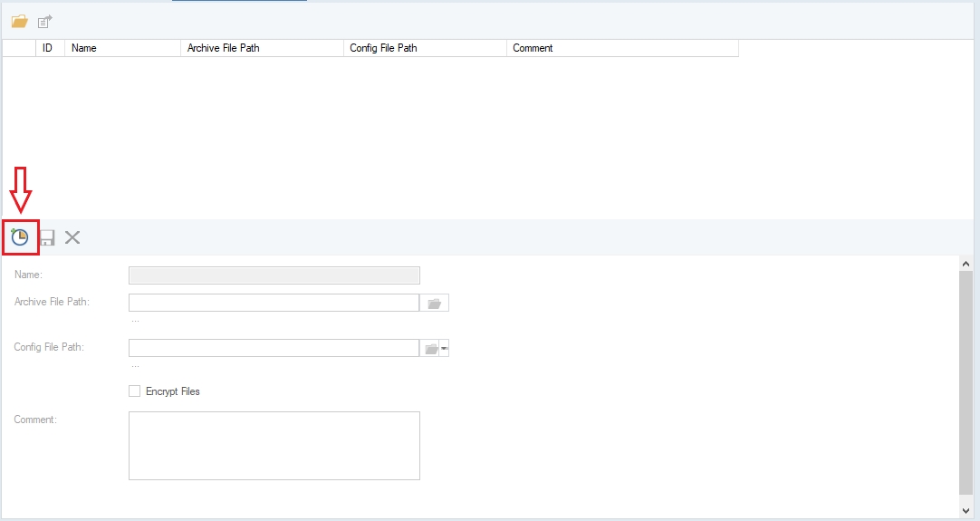Click inside the Archive File Path field

pyautogui.click(x=274, y=303)
